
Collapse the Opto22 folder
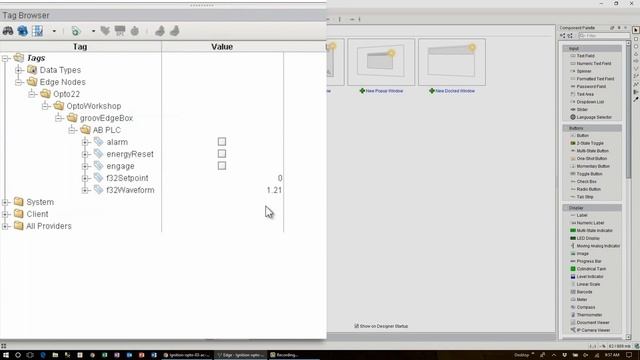[32, 94]
